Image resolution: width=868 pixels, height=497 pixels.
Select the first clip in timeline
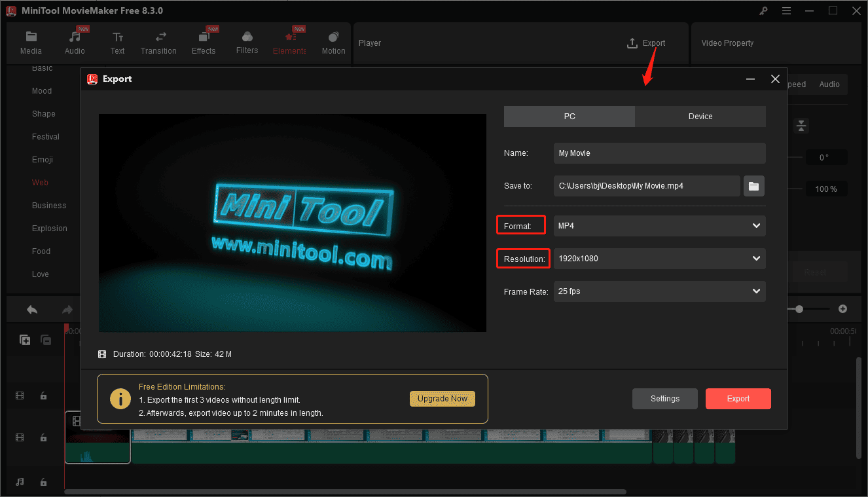pos(98,437)
